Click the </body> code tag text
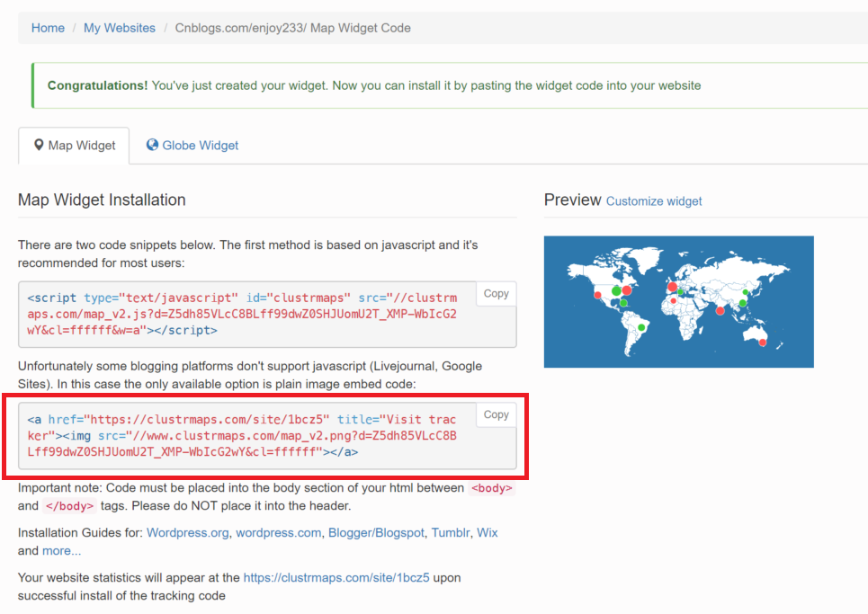Screen dimensions: 868x614 pos(70,506)
